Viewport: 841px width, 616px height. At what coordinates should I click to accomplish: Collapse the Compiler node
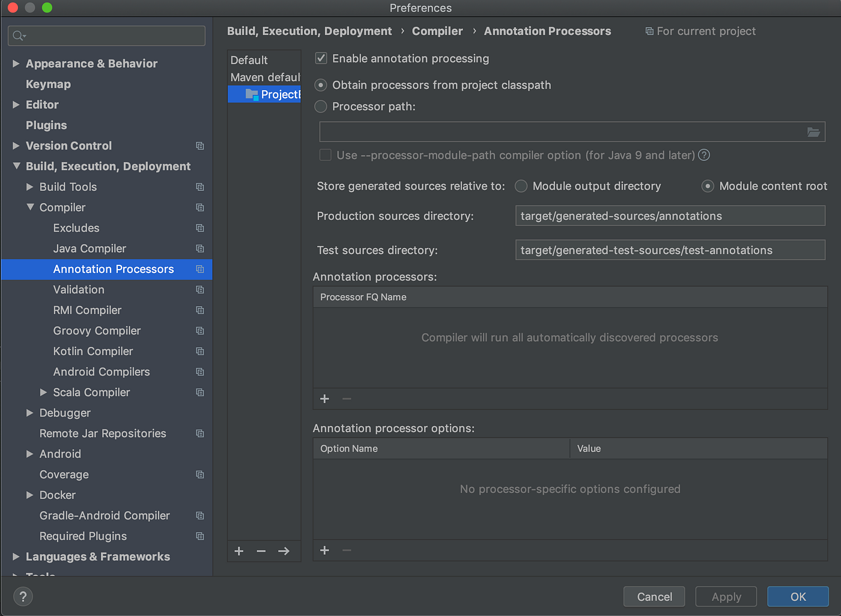[30, 207]
